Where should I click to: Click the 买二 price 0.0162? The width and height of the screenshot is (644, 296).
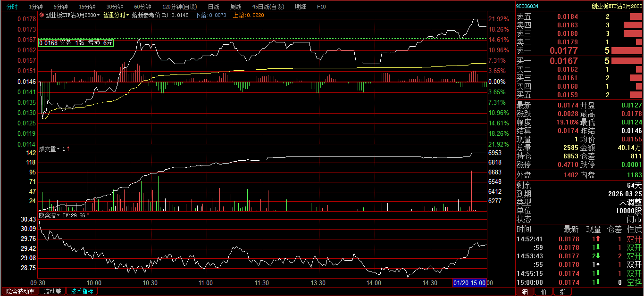pos(568,69)
